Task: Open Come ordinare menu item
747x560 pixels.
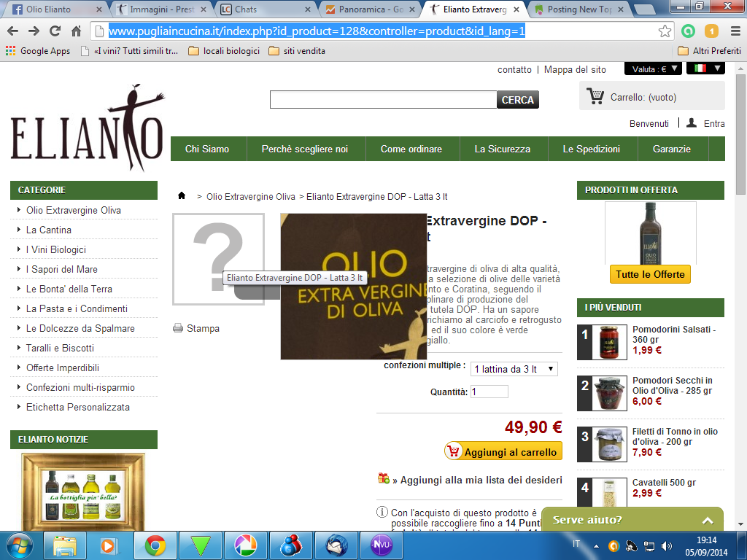Action: [411, 149]
